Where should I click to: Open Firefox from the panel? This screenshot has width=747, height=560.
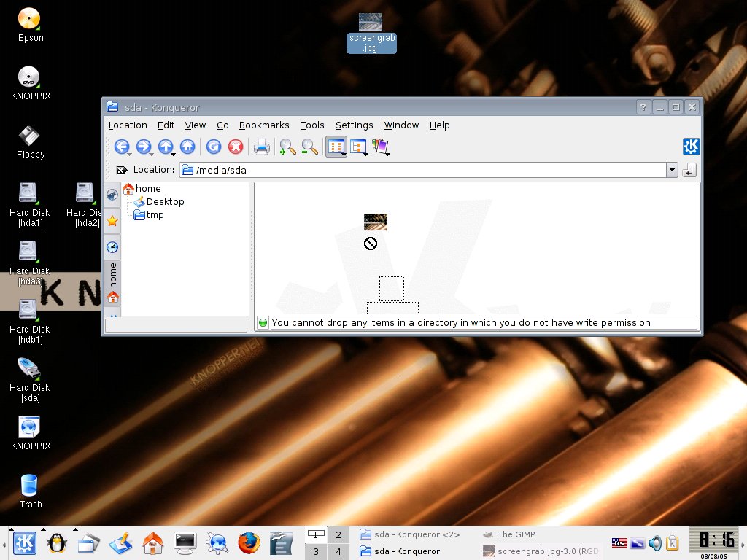point(249,542)
